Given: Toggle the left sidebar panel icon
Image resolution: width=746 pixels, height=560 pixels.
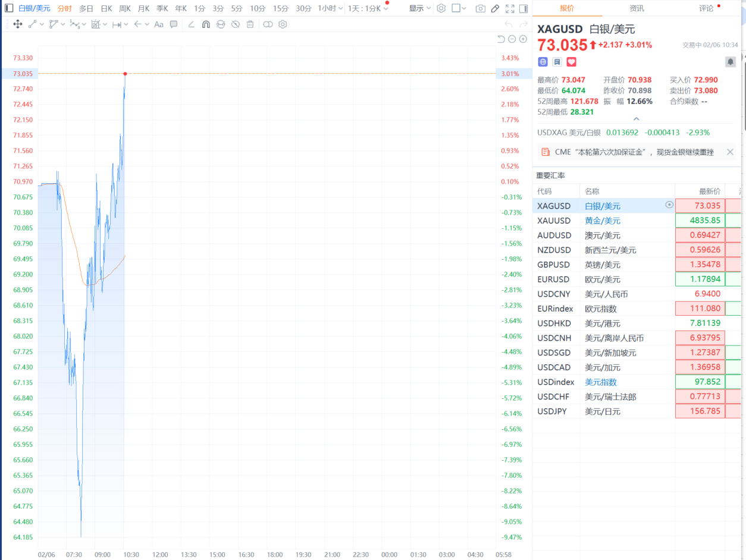Looking at the screenshot, I should (9, 8).
